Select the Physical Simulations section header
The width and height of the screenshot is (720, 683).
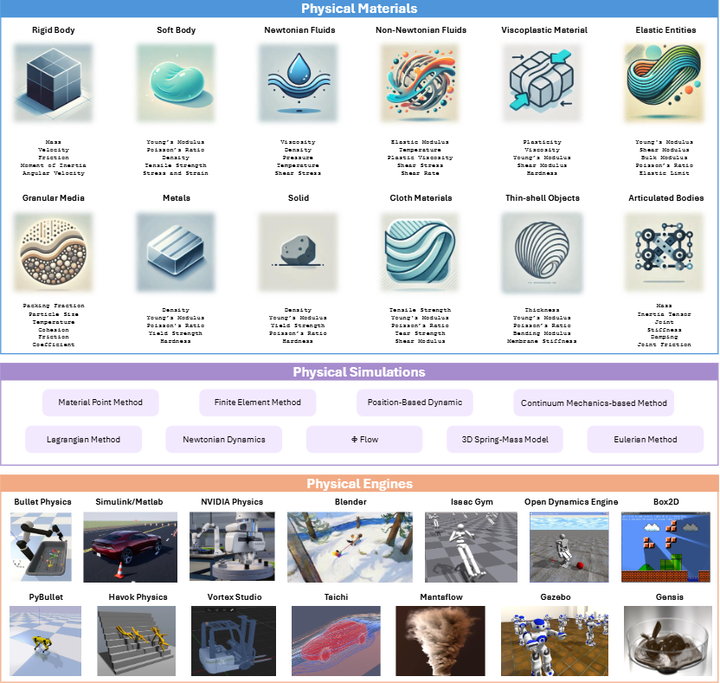(x=359, y=372)
